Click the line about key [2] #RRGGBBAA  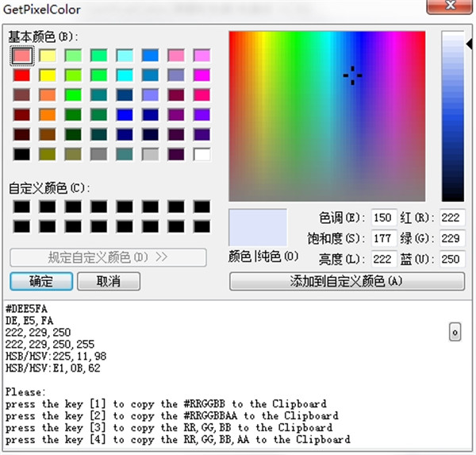coord(172,416)
